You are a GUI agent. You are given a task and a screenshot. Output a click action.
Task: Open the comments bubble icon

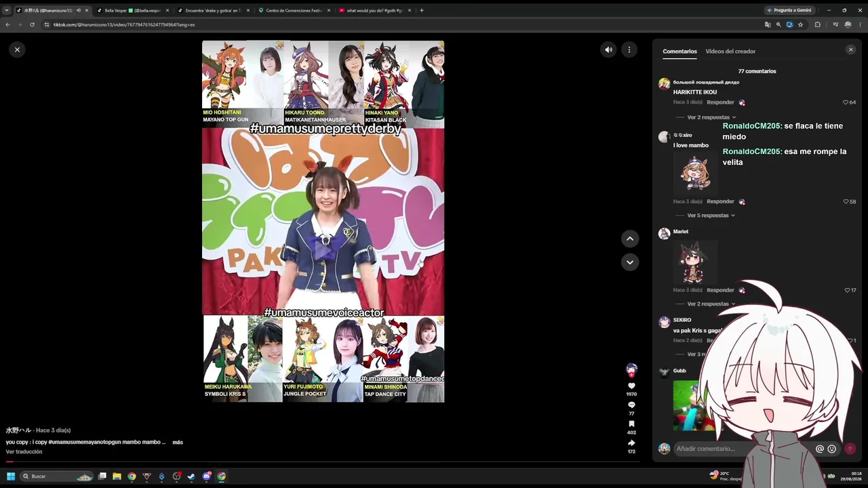631,405
